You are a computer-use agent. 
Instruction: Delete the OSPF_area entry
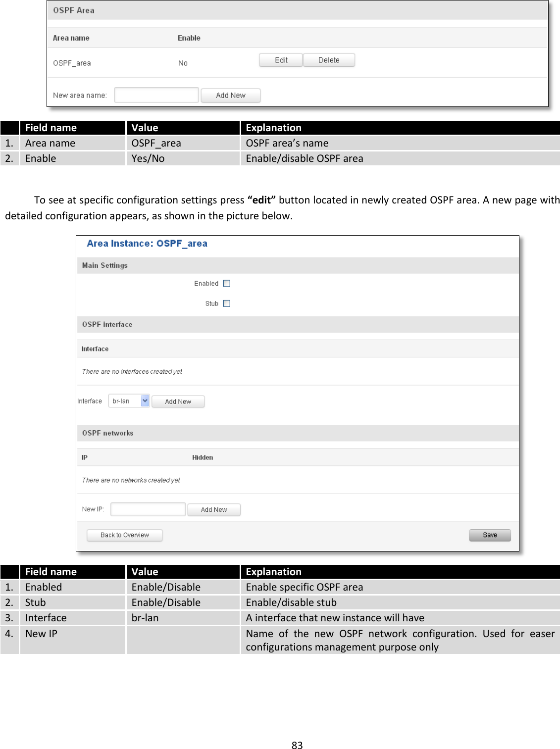[328, 60]
